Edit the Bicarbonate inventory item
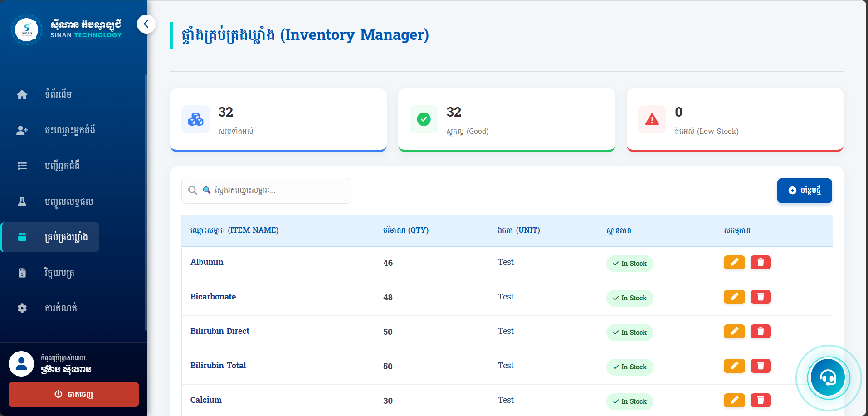 pos(734,297)
